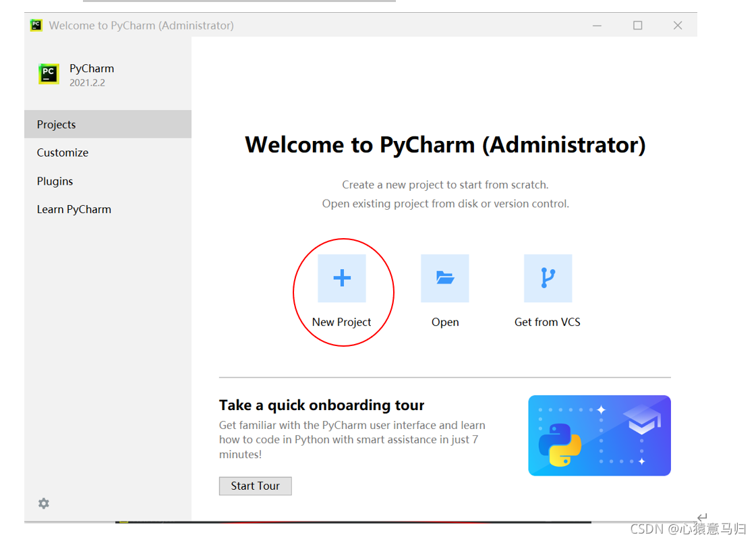
Task: Click the New Project plus icon
Action: 342,278
